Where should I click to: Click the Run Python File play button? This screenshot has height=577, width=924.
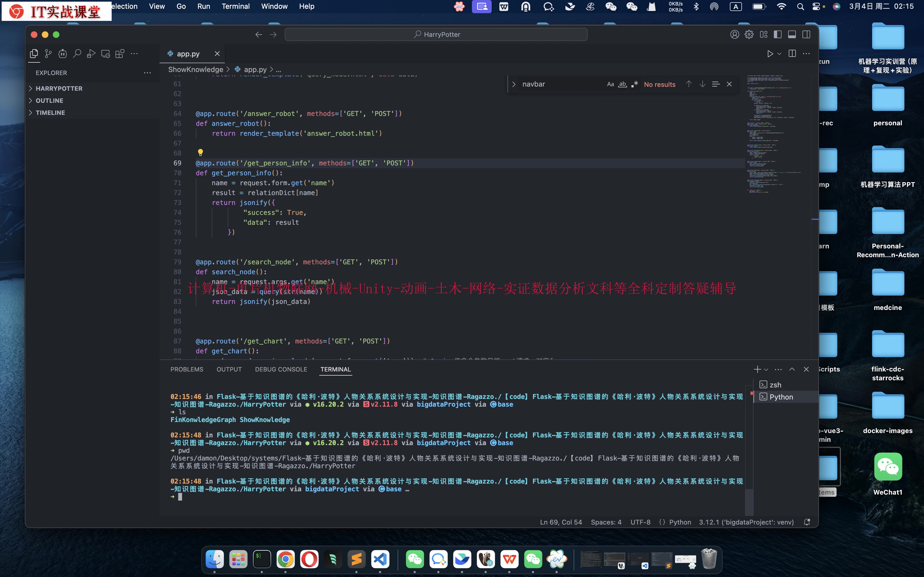[x=770, y=54]
